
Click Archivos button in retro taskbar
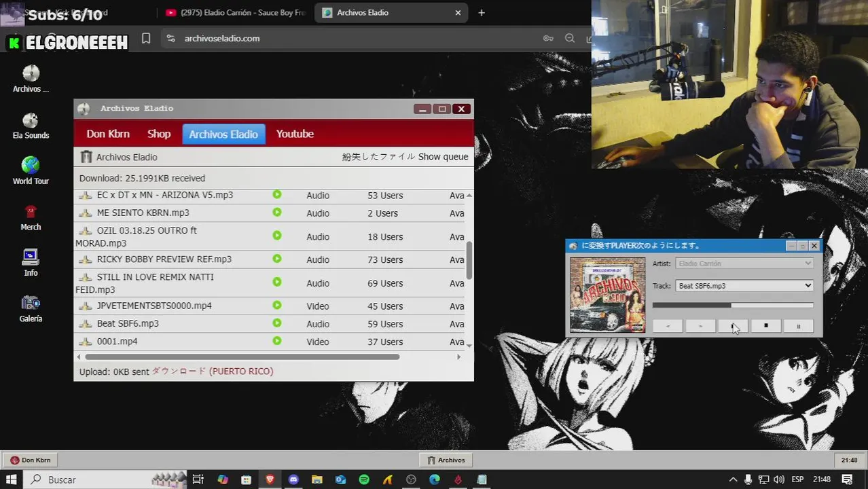(x=446, y=460)
